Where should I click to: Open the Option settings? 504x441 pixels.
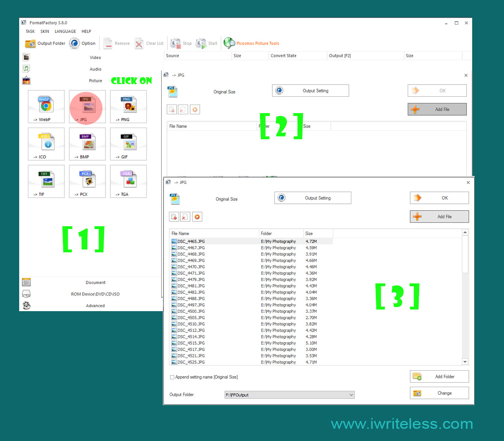pos(82,43)
